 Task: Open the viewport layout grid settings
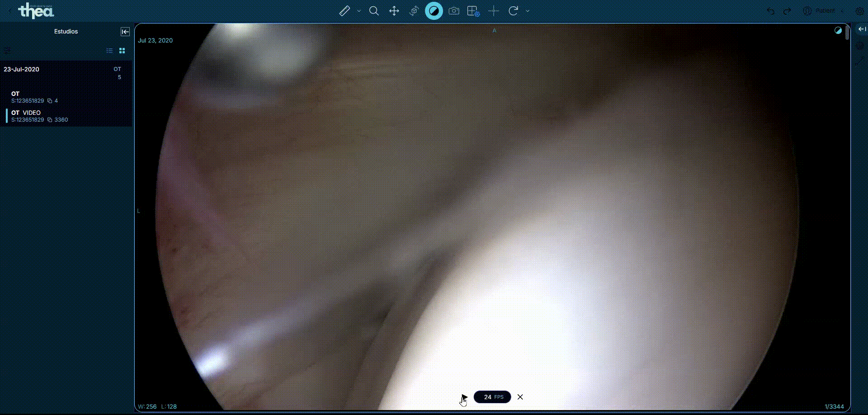coord(473,11)
